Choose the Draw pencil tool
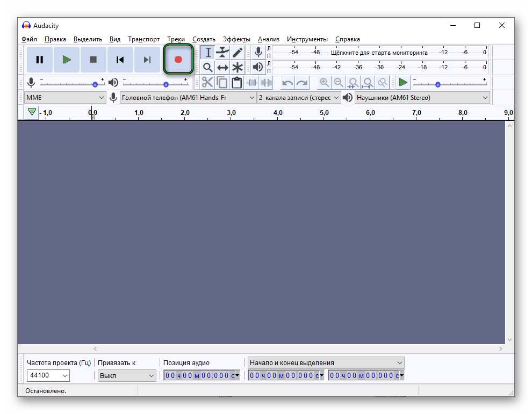 coord(238,52)
